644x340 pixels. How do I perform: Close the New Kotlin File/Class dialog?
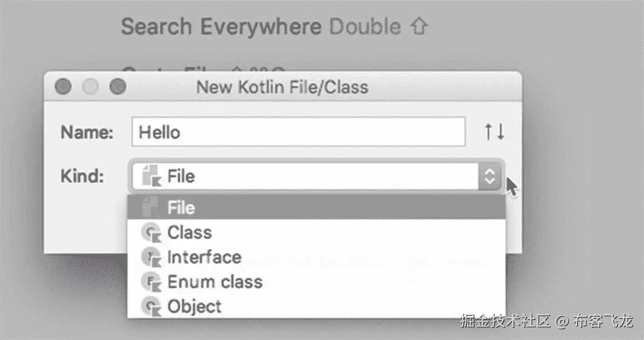pos(62,87)
